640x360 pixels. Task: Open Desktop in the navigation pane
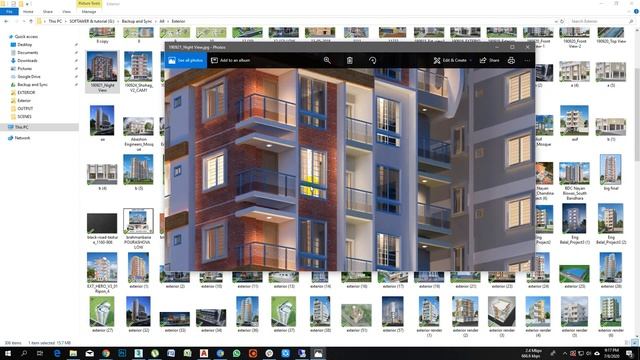[x=24, y=44]
